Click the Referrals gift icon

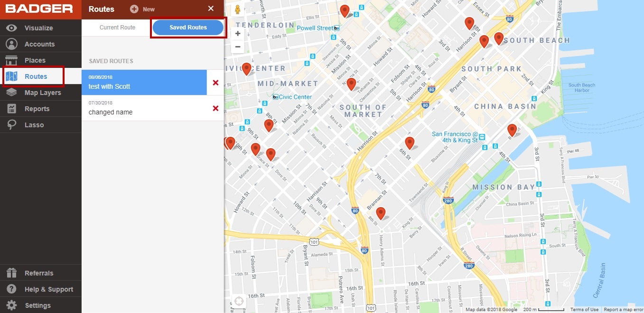[x=11, y=273]
